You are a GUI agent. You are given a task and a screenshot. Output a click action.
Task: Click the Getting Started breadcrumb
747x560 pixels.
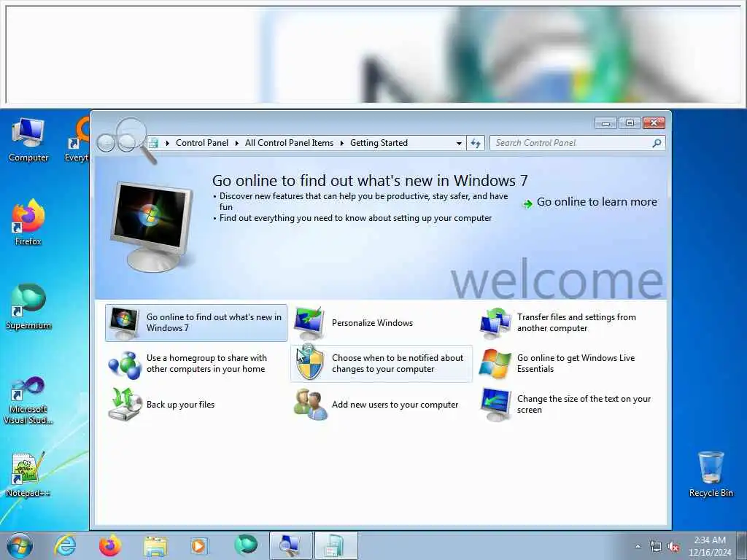pos(379,143)
